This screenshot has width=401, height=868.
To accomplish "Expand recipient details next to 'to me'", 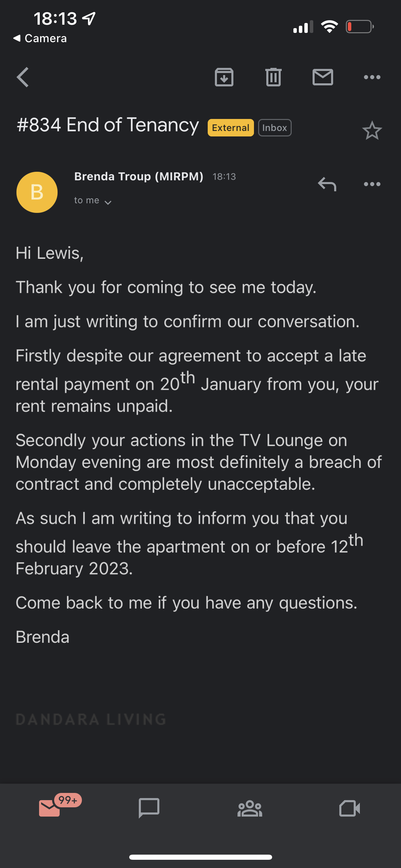I will (x=108, y=202).
